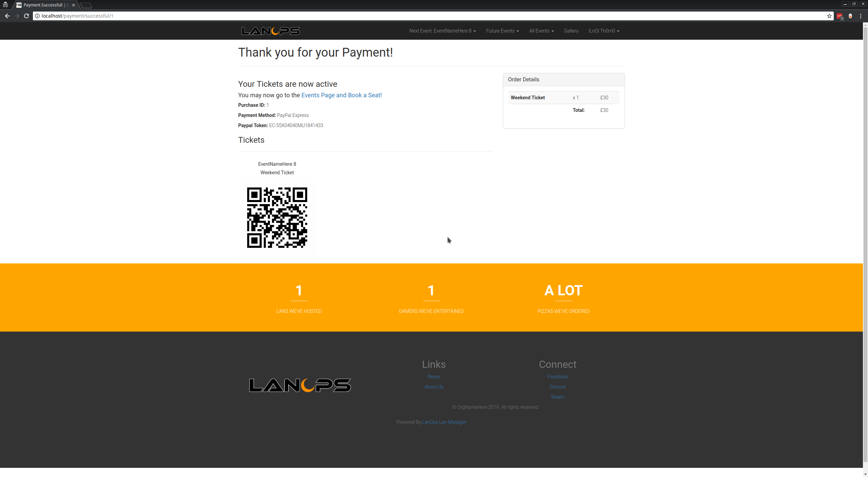
Task: Click the ticket QR code image
Action: point(277,217)
